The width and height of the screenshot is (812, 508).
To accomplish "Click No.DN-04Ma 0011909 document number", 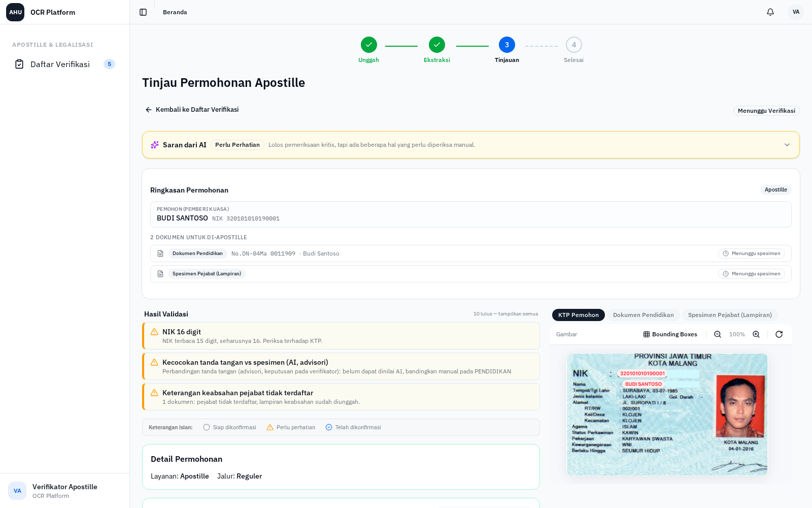I will click(263, 253).
